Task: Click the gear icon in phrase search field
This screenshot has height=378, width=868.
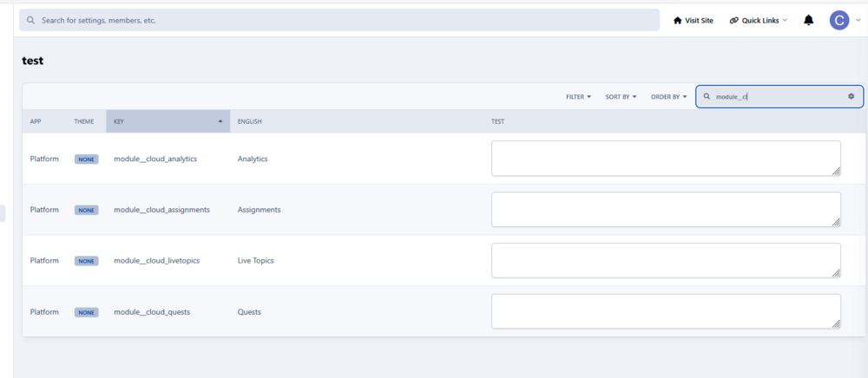Action: [x=851, y=96]
